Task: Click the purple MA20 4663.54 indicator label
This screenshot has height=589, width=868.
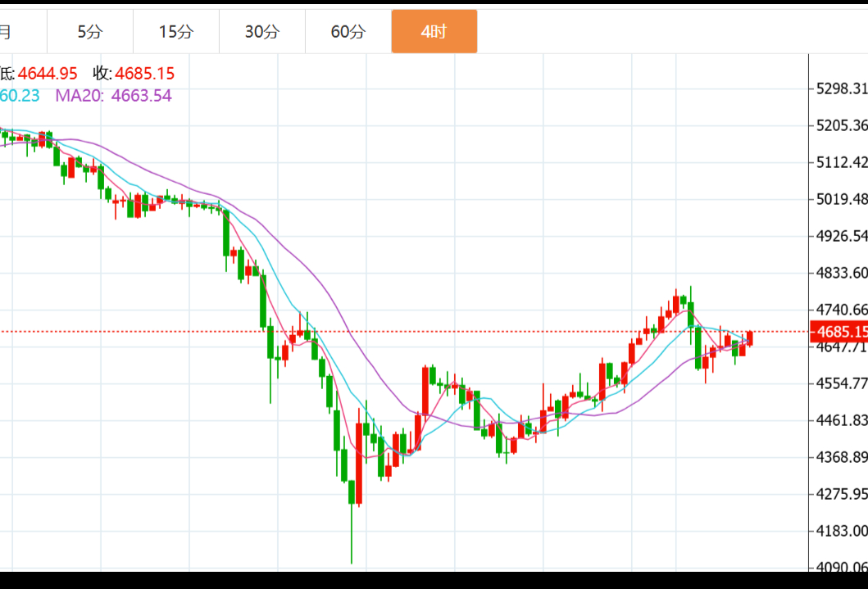Action: [x=113, y=95]
